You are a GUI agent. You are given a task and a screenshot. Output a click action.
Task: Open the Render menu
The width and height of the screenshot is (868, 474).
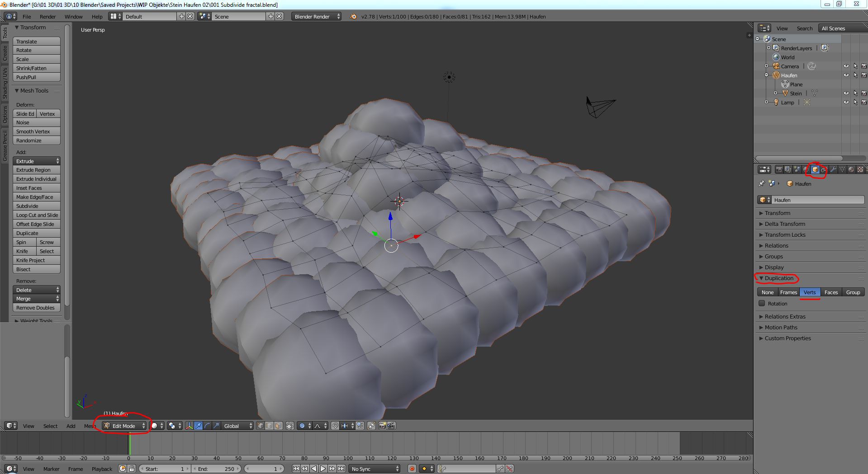click(47, 16)
